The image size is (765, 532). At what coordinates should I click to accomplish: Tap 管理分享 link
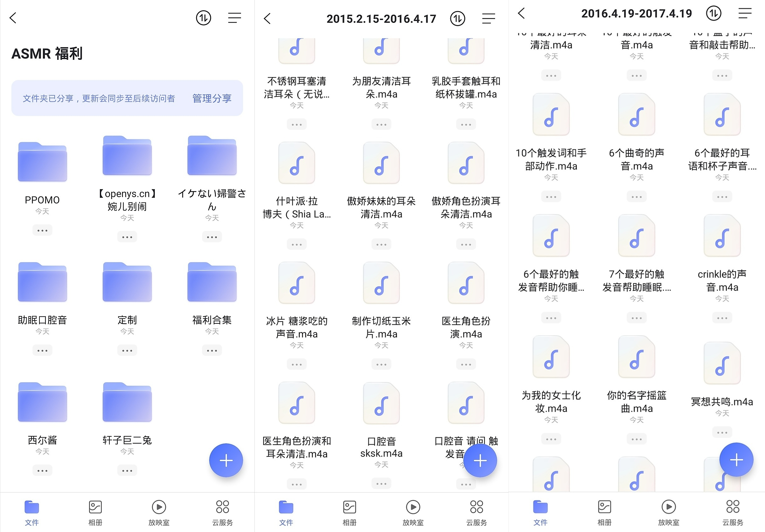coord(212,98)
